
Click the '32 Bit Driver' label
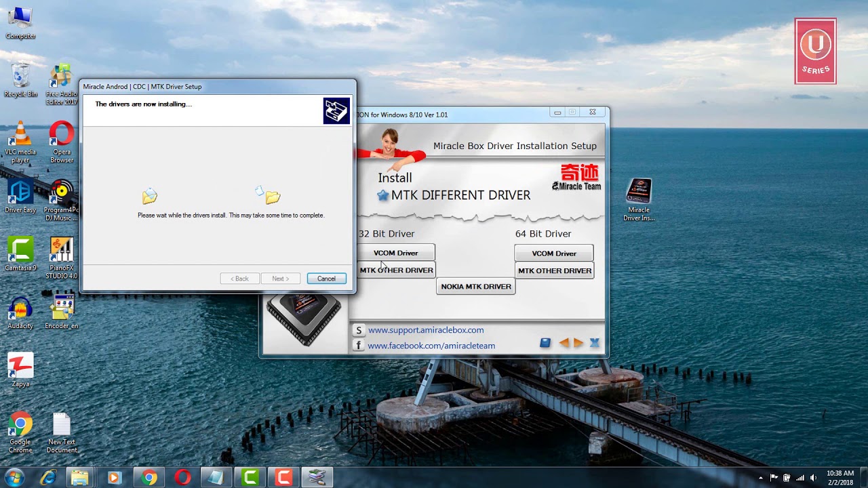(x=387, y=234)
